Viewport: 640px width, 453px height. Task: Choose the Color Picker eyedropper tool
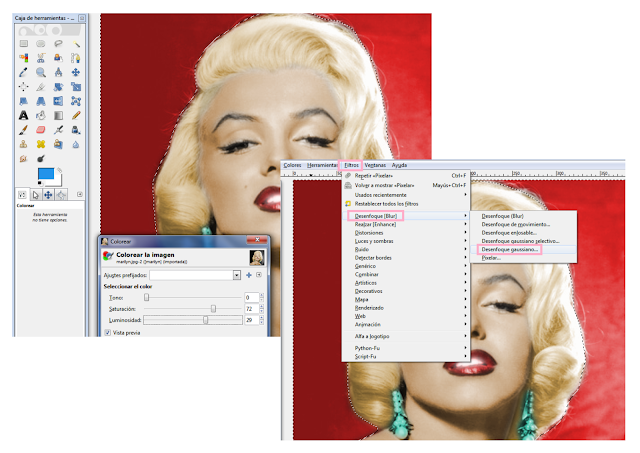point(24,72)
